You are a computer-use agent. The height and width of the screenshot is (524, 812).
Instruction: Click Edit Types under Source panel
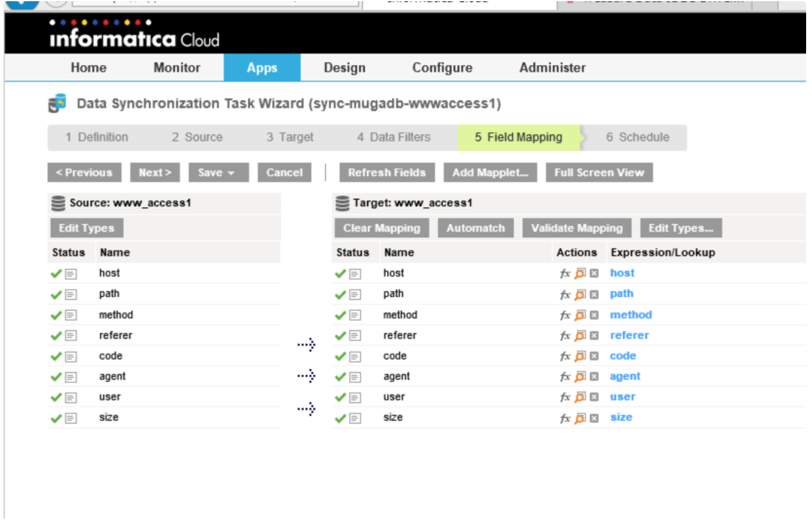86,228
